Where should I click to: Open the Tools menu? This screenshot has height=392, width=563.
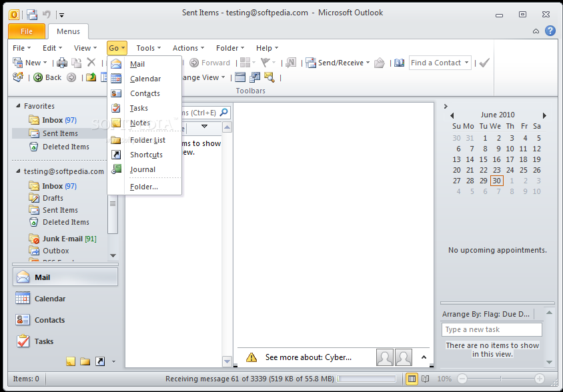pyautogui.click(x=148, y=48)
